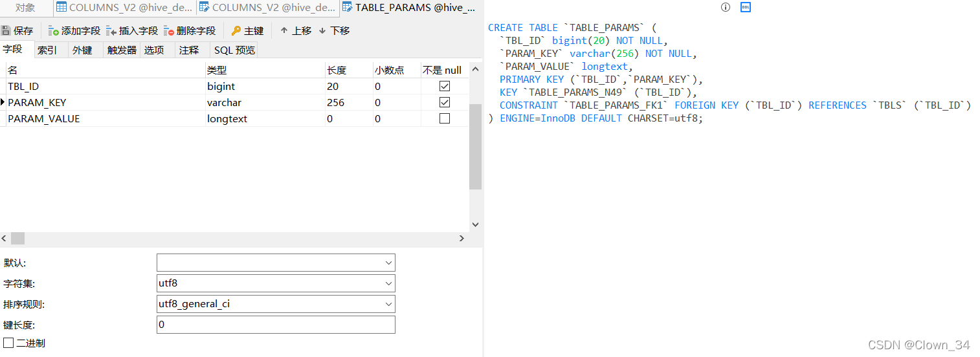Viewport: 980px width, 357px height.
Task: Move field up with 上移
Action: tap(296, 30)
